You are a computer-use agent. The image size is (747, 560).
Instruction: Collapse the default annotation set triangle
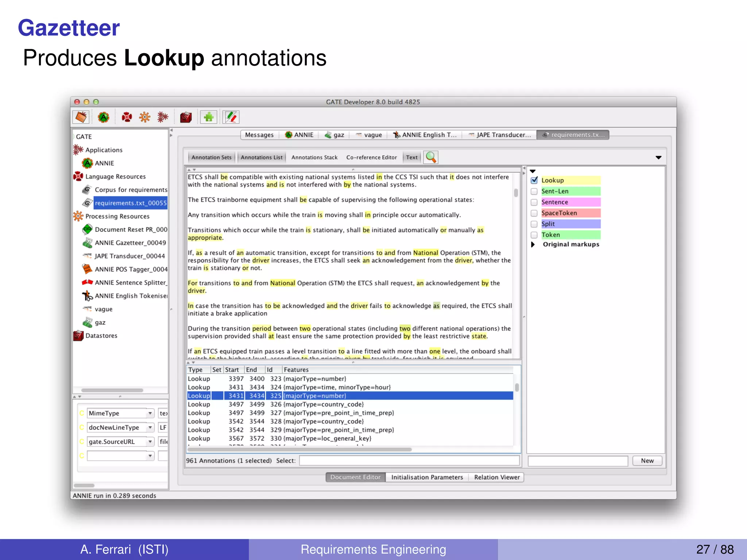pyautogui.click(x=533, y=171)
